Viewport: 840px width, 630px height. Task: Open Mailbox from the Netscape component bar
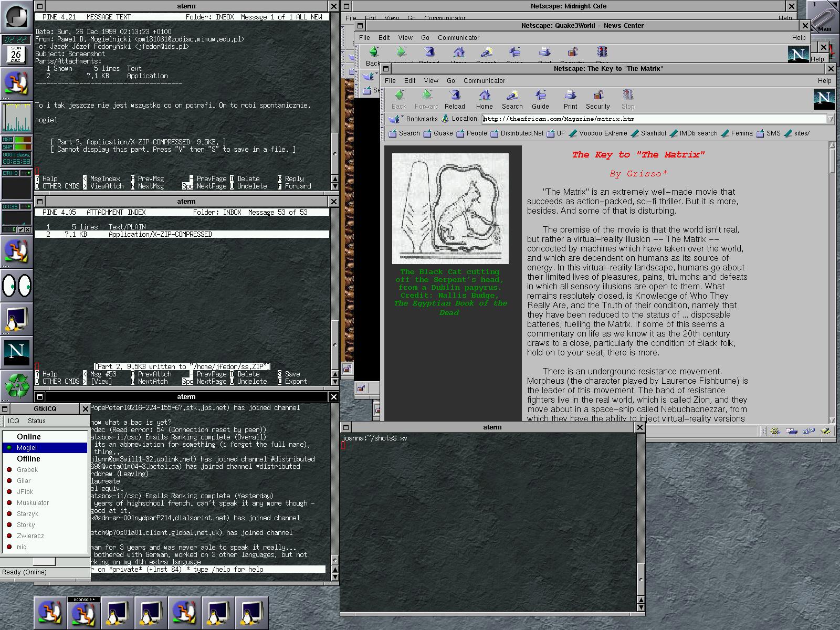click(792, 431)
